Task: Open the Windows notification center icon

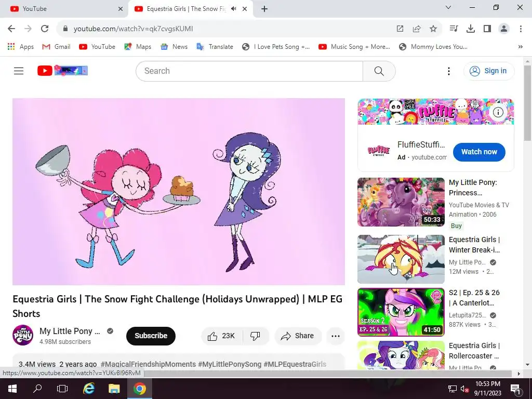Action: pos(515,389)
